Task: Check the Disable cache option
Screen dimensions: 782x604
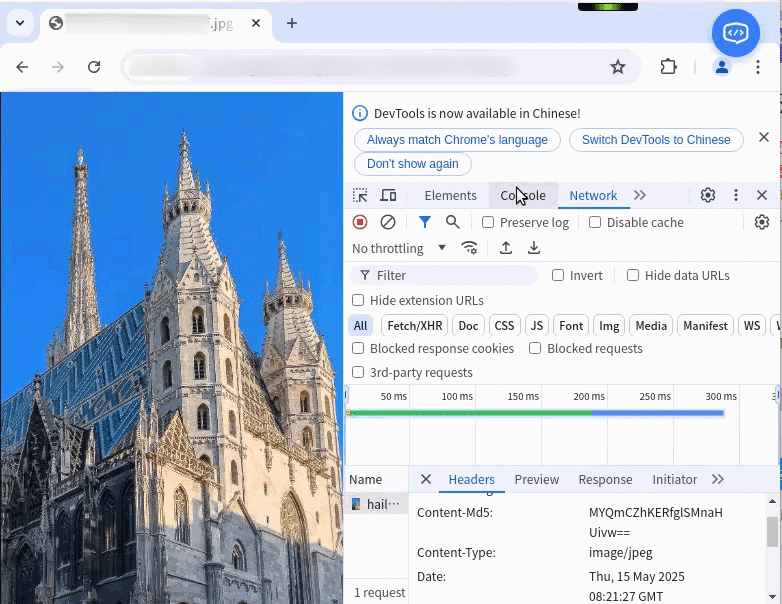Action: coord(594,222)
